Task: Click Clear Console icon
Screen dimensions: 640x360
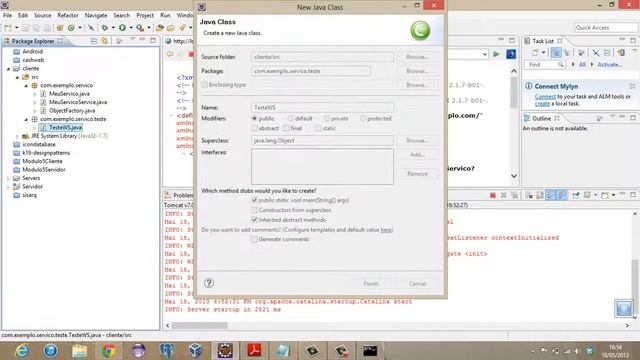Action: [529, 196]
